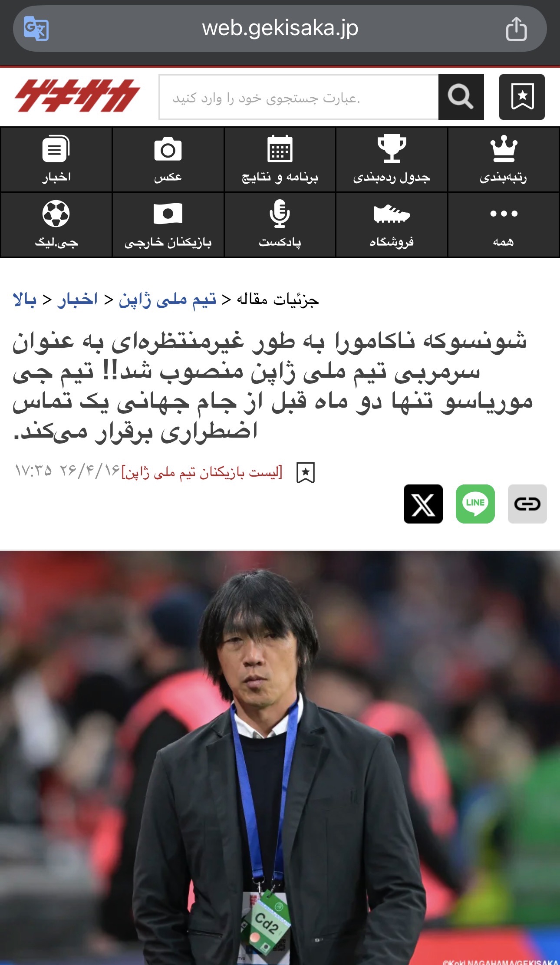Copy article link with chain icon

527,504
